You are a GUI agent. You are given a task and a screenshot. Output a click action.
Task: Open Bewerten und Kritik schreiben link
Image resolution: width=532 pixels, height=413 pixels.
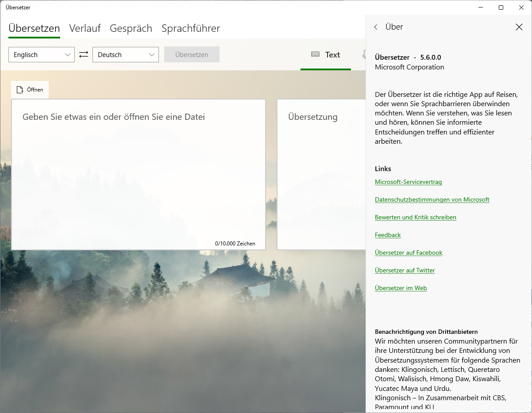416,217
